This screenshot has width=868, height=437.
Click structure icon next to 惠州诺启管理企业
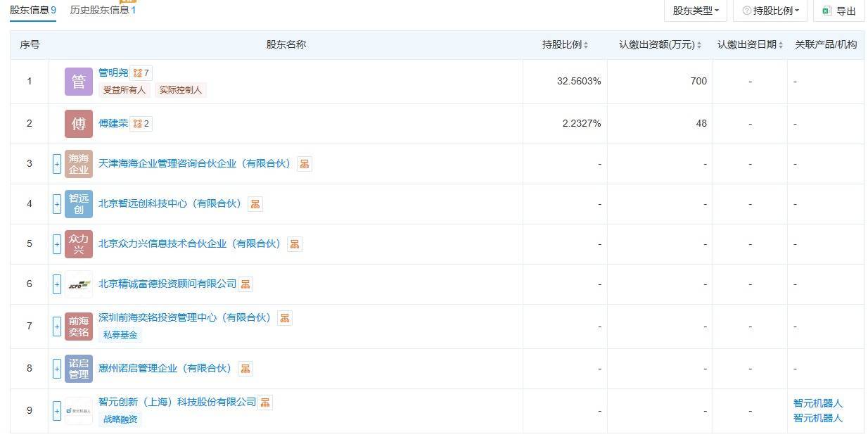coord(245,369)
